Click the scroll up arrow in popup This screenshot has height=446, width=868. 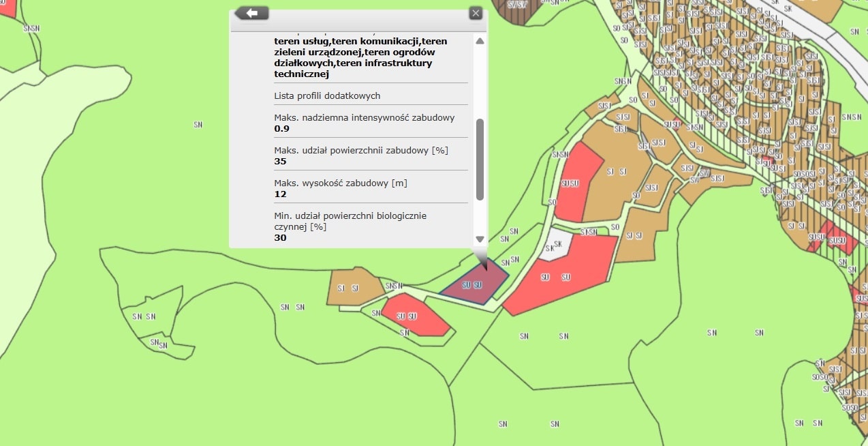(480, 42)
